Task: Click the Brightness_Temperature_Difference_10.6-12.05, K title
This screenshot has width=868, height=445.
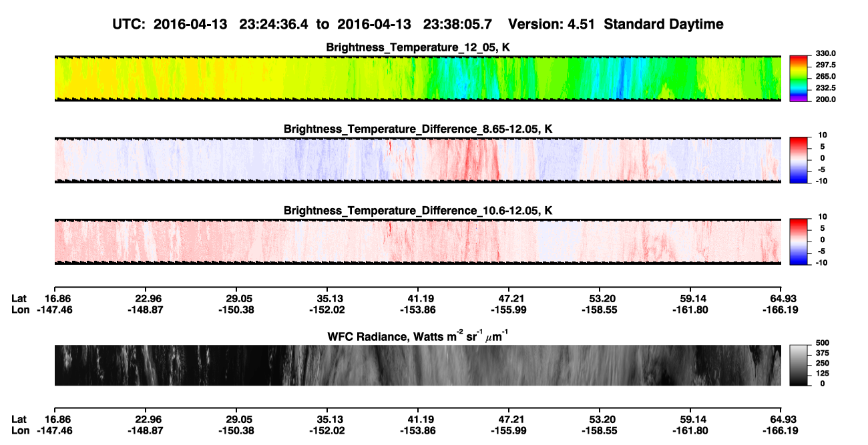Action: [418, 210]
